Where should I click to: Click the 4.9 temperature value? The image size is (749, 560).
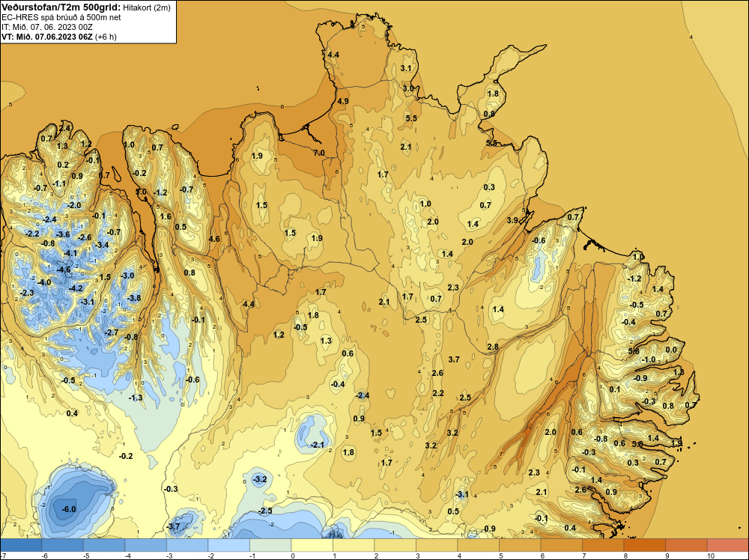tap(343, 101)
